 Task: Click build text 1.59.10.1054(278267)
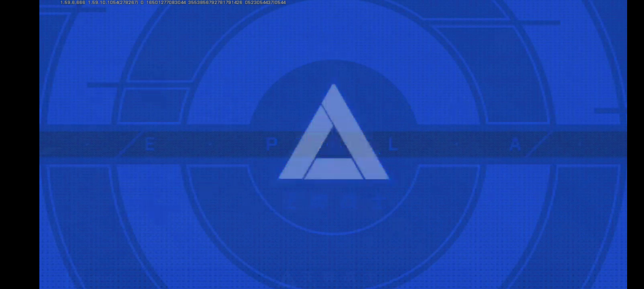click(113, 2)
